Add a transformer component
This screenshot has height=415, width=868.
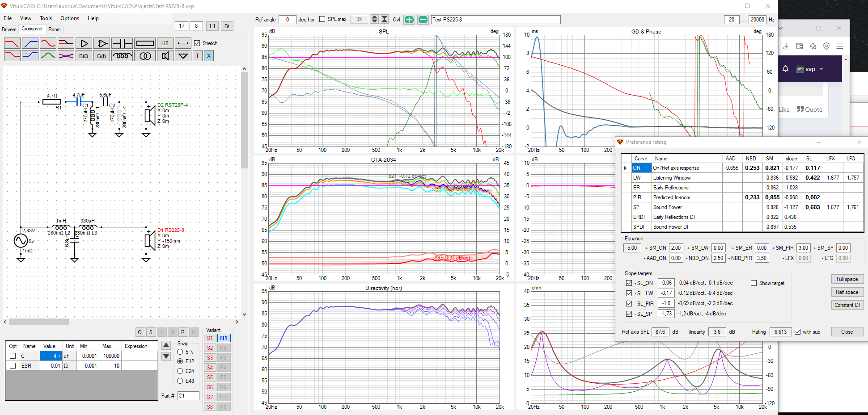(145, 56)
